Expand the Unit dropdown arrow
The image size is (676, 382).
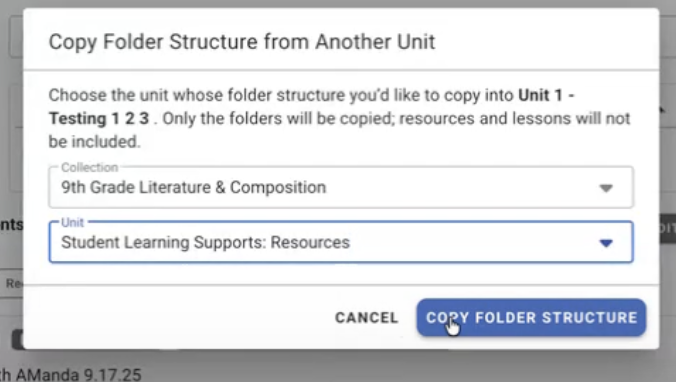(x=606, y=243)
